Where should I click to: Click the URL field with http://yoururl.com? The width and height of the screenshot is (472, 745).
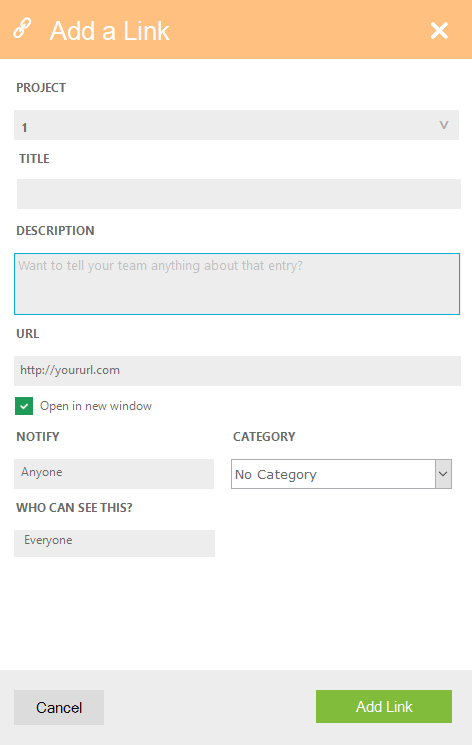coord(237,371)
